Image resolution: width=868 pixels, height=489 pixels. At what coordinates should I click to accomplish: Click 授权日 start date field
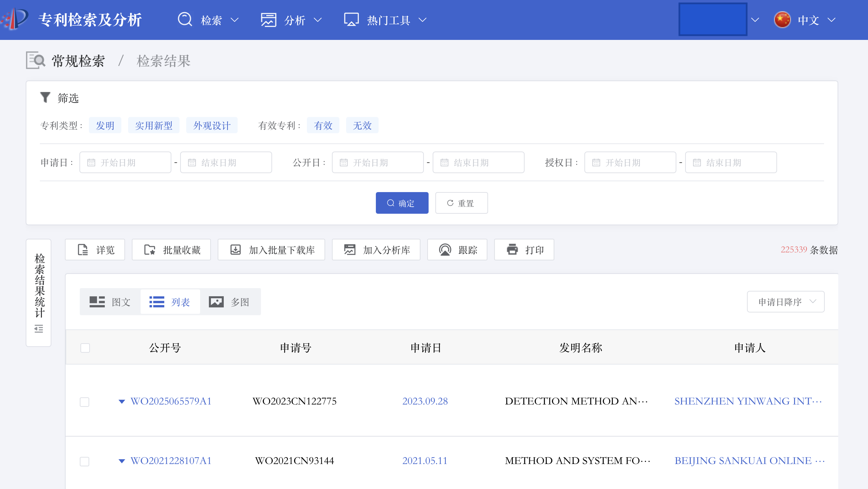click(x=630, y=162)
